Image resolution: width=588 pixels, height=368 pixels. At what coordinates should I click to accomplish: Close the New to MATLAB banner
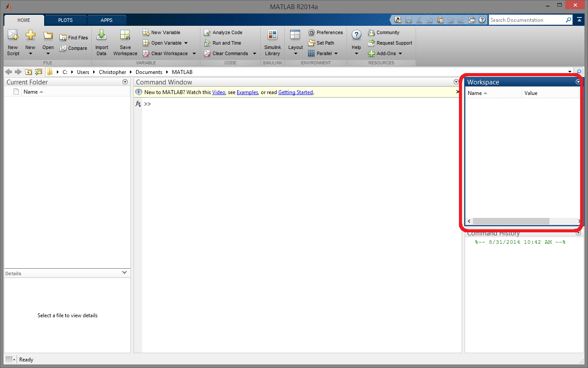point(458,92)
